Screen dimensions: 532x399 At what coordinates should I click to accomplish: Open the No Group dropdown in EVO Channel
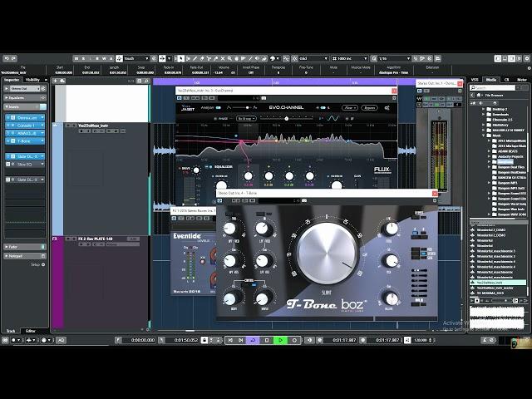(x=246, y=119)
